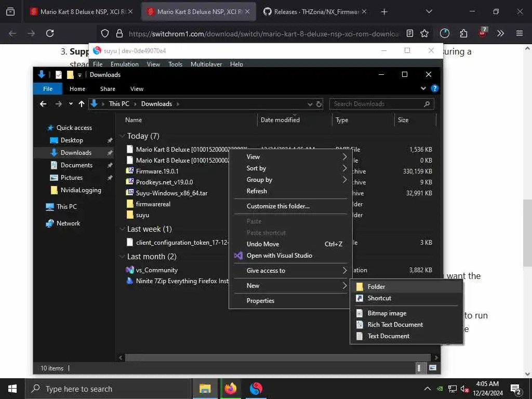Open a new Firefox tab with plus

[384, 12]
